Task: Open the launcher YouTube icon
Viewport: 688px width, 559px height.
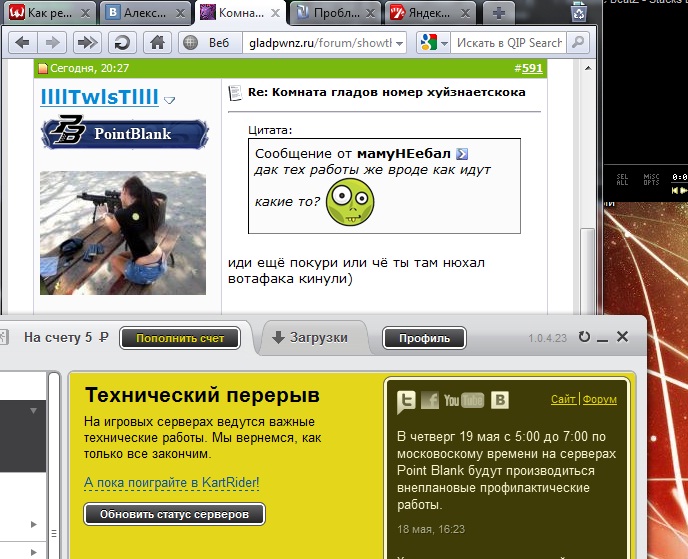Action: [x=464, y=400]
